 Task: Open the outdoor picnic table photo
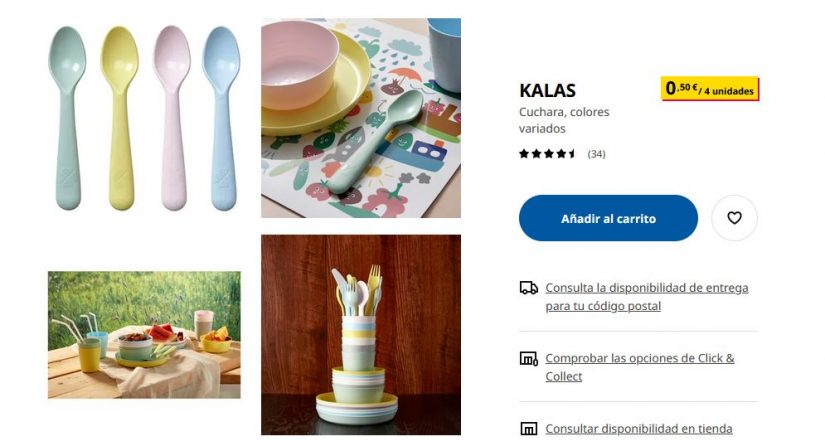coord(144,334)
